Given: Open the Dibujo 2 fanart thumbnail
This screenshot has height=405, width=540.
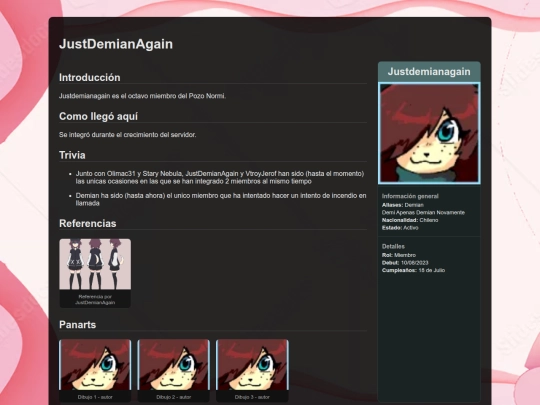Looking at the screenshot, I should pos(174,365).
